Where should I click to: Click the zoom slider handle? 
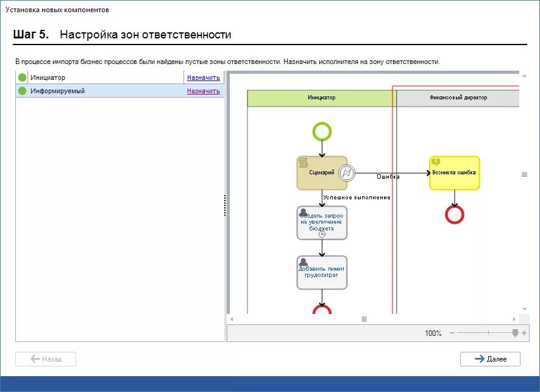(x=515, y=333)
